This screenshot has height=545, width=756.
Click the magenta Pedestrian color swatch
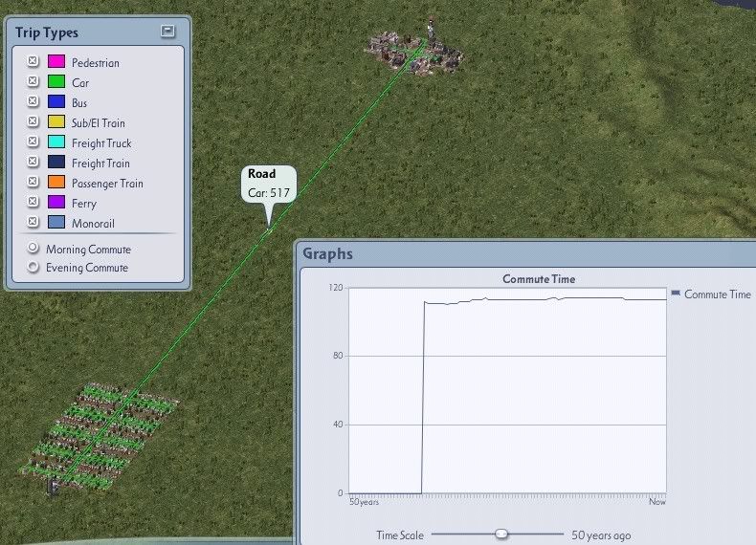click(56, 61)
